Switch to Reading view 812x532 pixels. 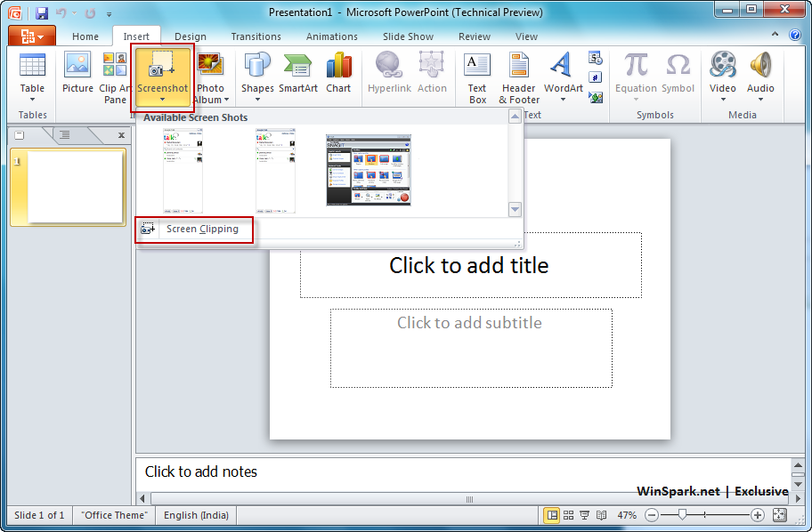tap(601, 515)
